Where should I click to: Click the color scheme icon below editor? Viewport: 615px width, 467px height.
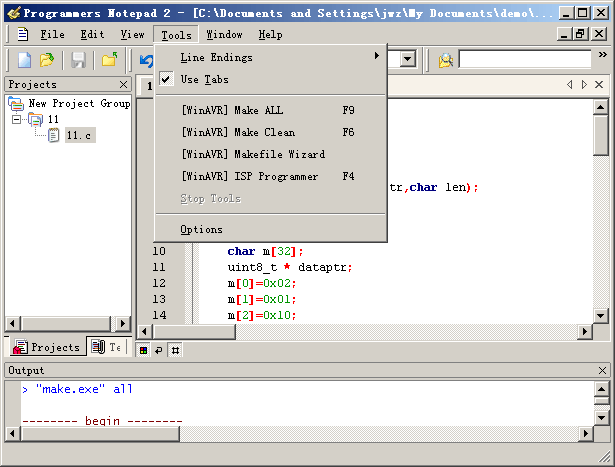[143, 350]
